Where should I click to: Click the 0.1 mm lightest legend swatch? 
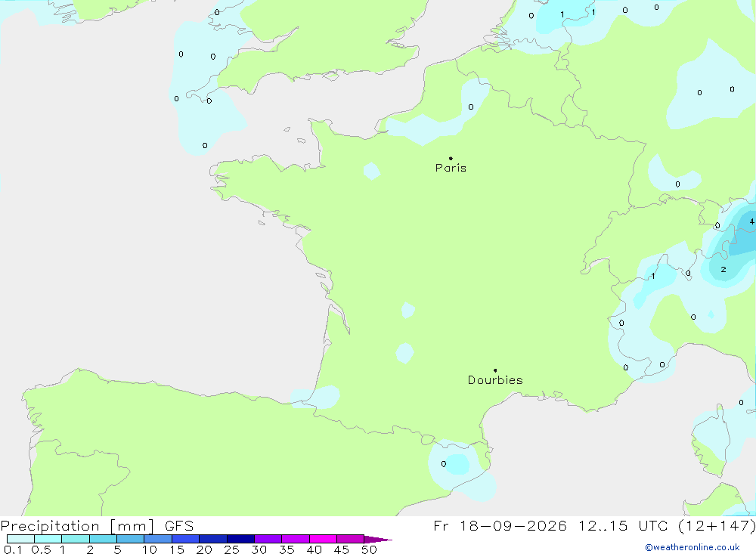20,539
